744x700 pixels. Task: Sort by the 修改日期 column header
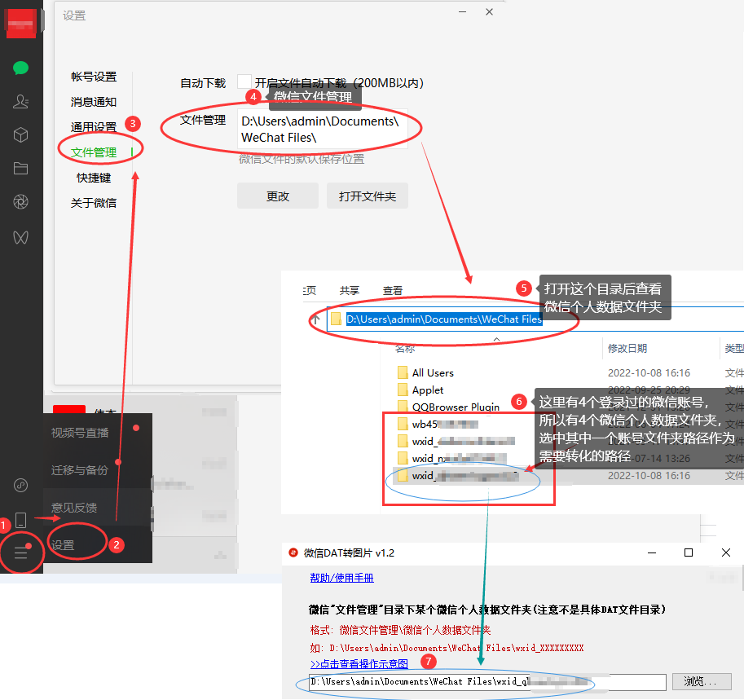[627, 348]
